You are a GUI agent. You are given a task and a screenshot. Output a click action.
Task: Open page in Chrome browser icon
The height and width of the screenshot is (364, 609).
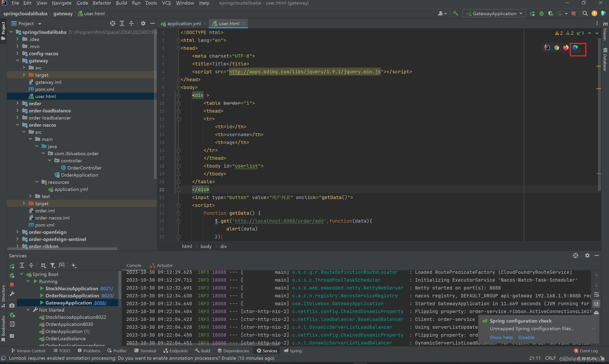[557, 48]
